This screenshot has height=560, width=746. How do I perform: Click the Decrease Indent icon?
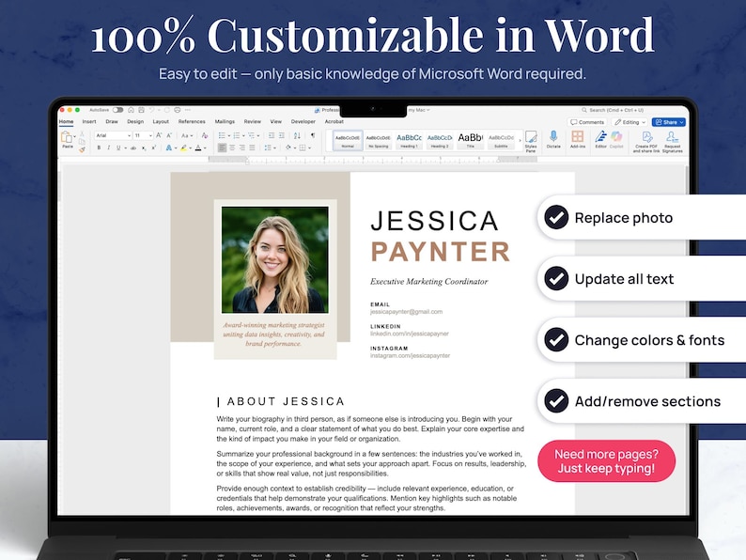click(x=272, y=135)
